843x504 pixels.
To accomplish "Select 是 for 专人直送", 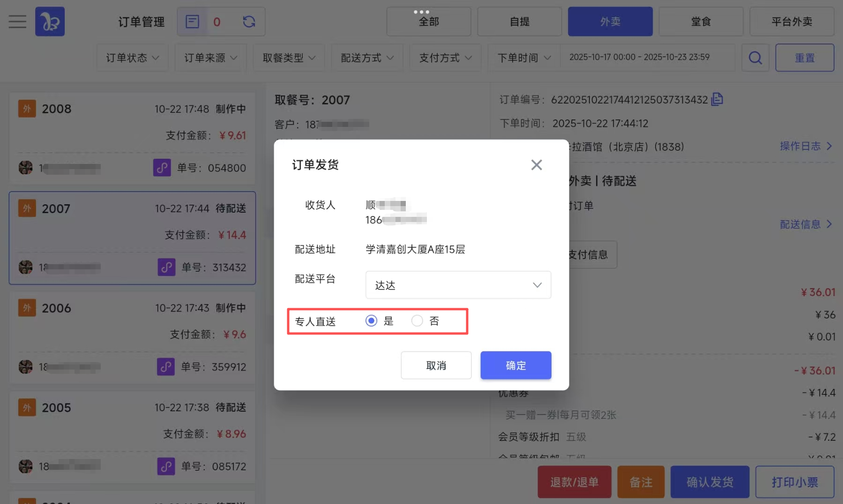I will (372, 321).
